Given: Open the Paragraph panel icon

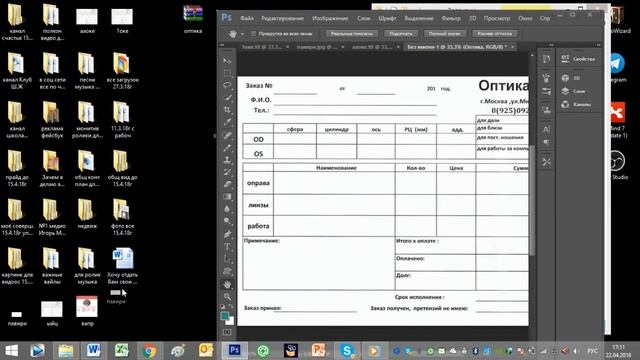Looking at the screenshot, I should click(546, 142).
